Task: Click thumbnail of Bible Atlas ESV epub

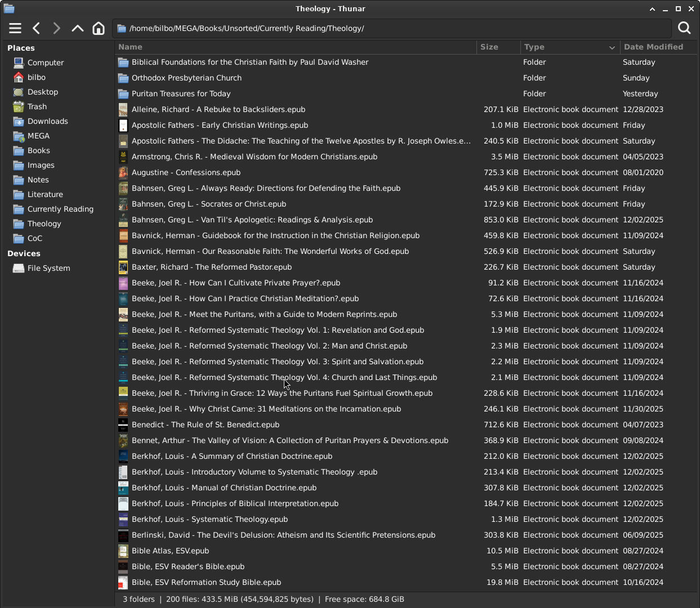Action: point(123,551)
